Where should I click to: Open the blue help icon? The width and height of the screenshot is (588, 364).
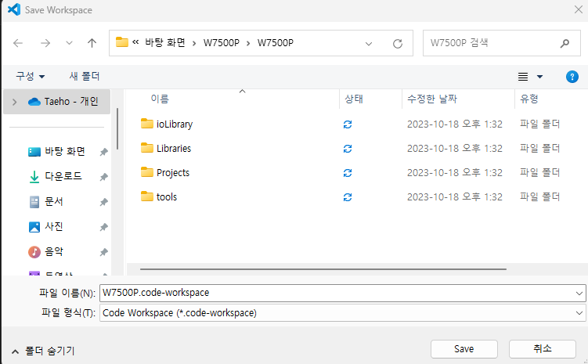pos(572,77)
